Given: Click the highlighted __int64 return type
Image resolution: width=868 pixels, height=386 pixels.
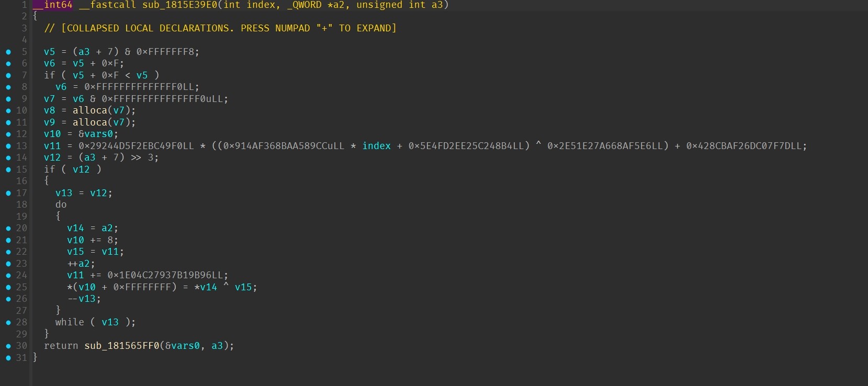Looking at the screenshot, I should click(x=52, y=5).
